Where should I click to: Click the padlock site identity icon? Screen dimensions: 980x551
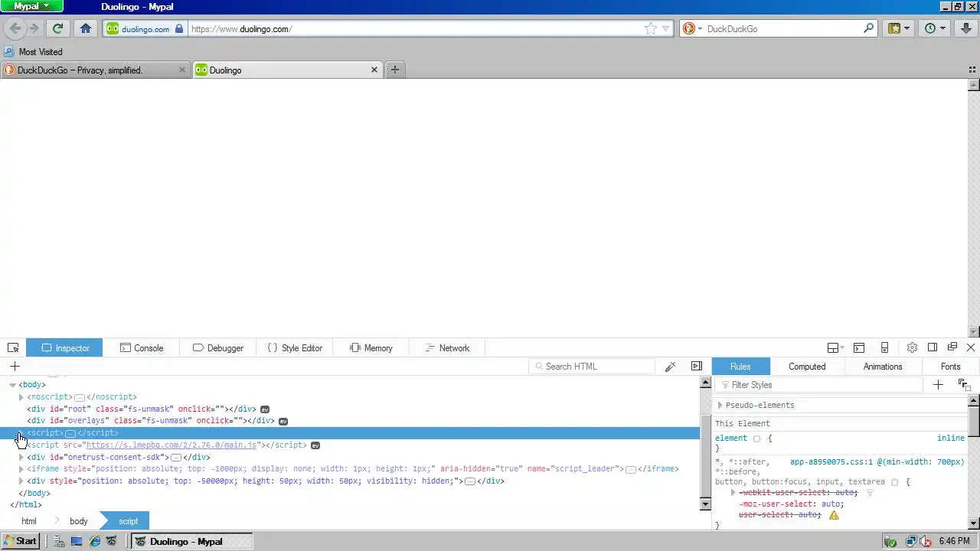point(179,28)
